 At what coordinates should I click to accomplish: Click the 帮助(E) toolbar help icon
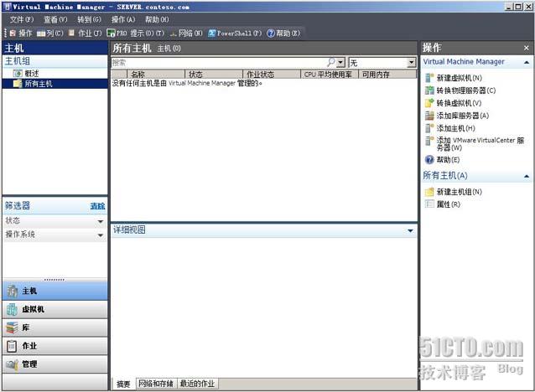[271, 34]
